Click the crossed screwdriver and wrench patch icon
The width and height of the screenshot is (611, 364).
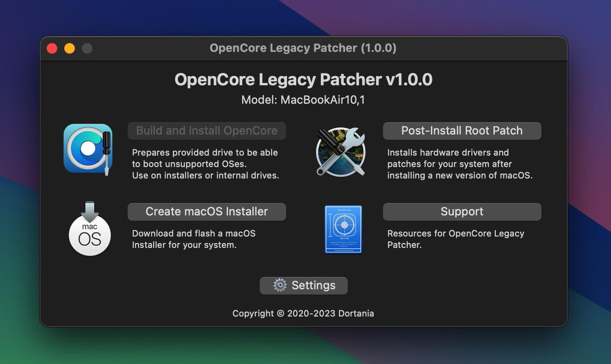[341, 152]
